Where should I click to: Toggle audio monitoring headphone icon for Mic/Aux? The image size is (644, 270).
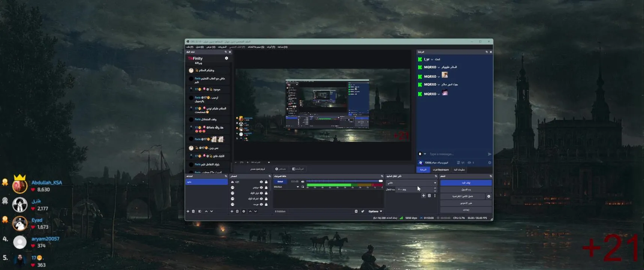tap(303, 187)
